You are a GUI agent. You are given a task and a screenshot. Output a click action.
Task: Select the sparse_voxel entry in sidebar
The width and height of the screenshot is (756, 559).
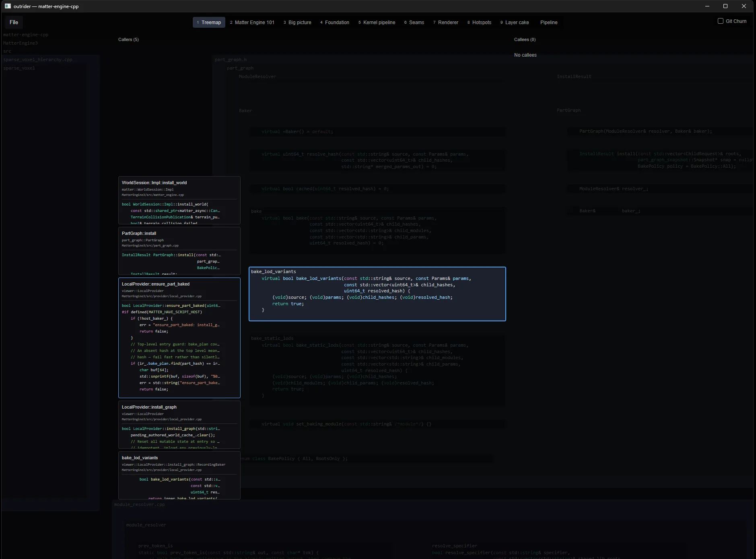pos(19,68)
